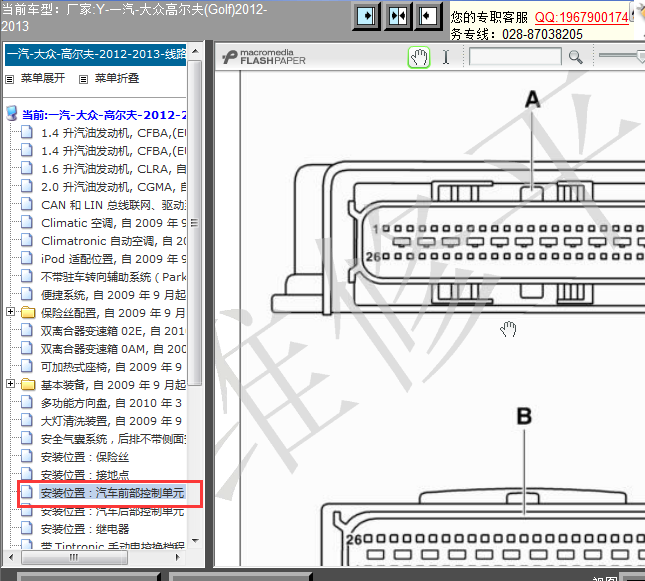645x581 pixels.
Task: Open CAN 和 LIN 总线联网 document
Action: [x=114, y=205]
